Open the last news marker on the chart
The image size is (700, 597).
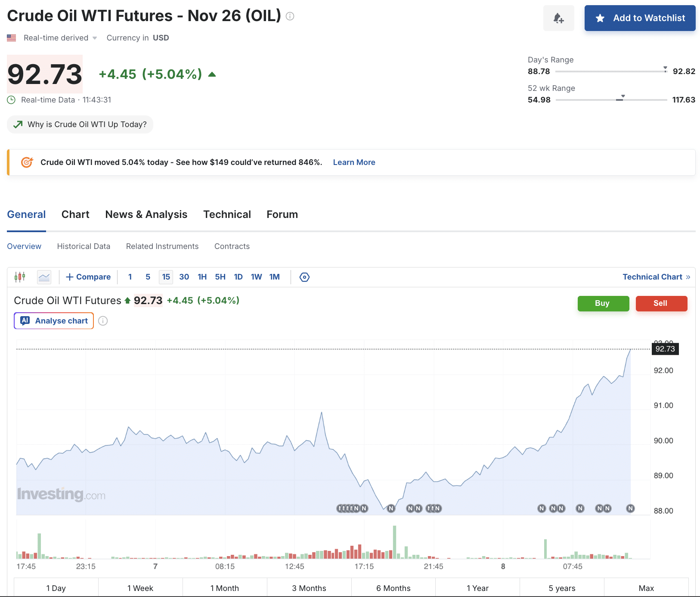[630, 508]
